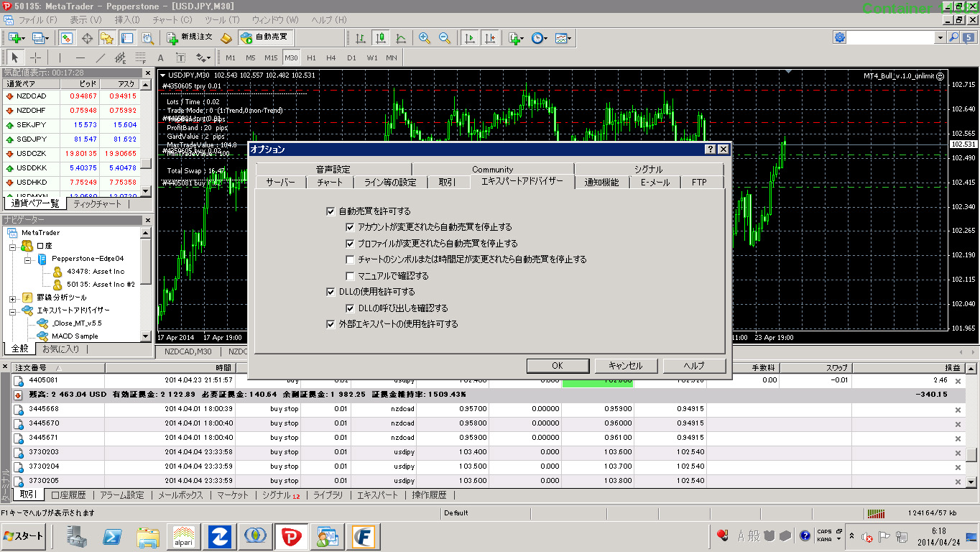Select the vertical line drawing tool
This screenshot has height=552, width=980.
pyautogui.click(x=60, y=57)
